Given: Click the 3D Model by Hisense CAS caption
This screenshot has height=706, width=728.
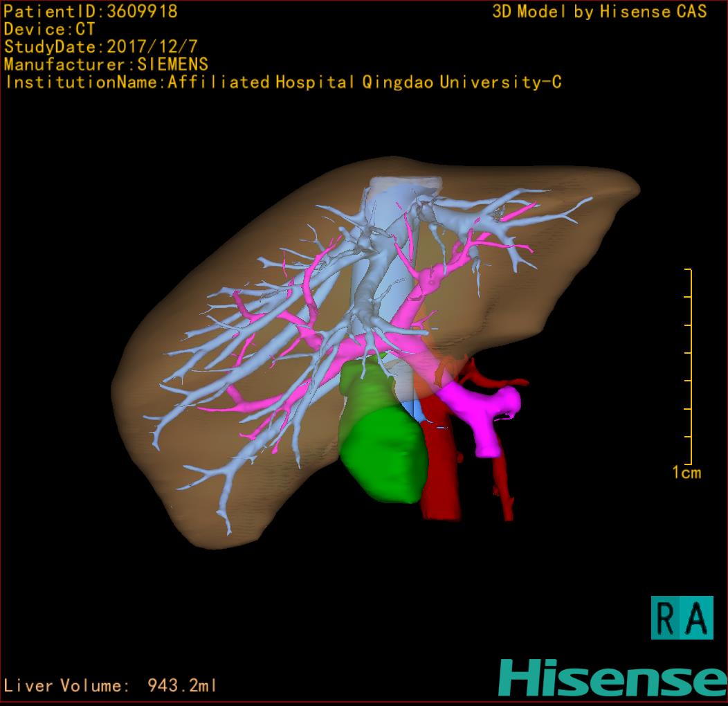Looking at the screenshot, I should tap(599, 12).
